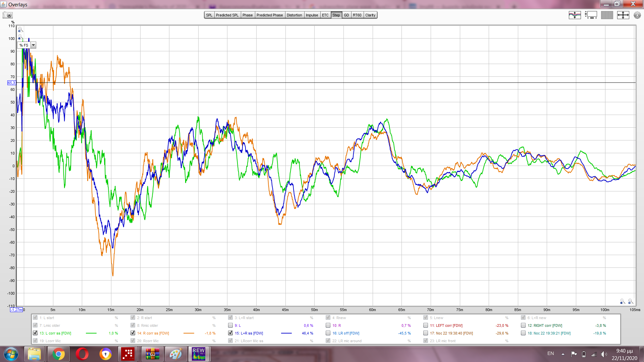Check the 12: RIGHT corr [FDW] box

(523, 325)
